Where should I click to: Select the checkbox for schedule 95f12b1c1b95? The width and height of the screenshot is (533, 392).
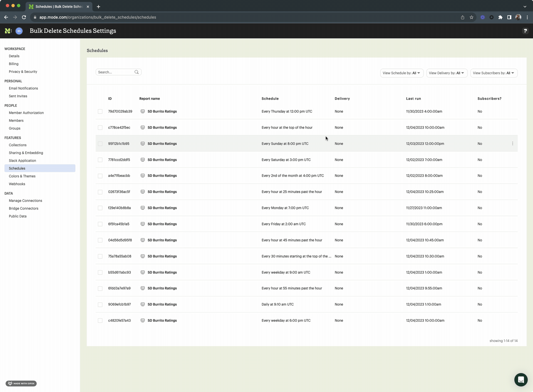(100, 144)
